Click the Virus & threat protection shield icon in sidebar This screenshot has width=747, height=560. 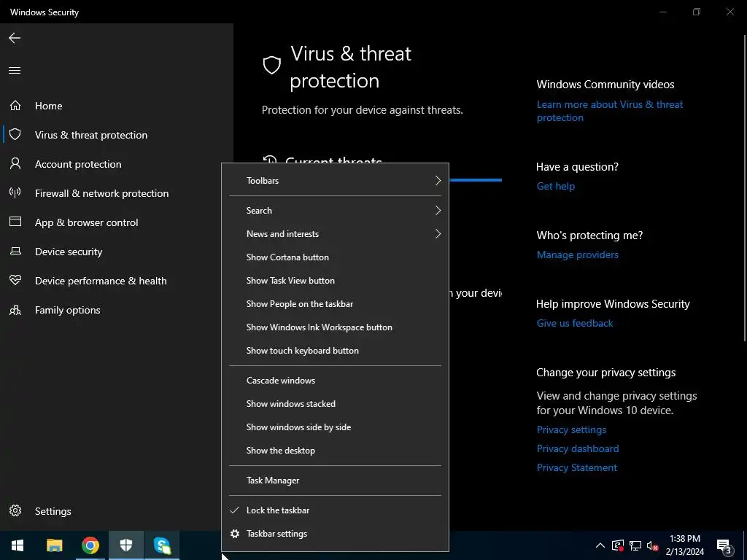tap(15, 134)
